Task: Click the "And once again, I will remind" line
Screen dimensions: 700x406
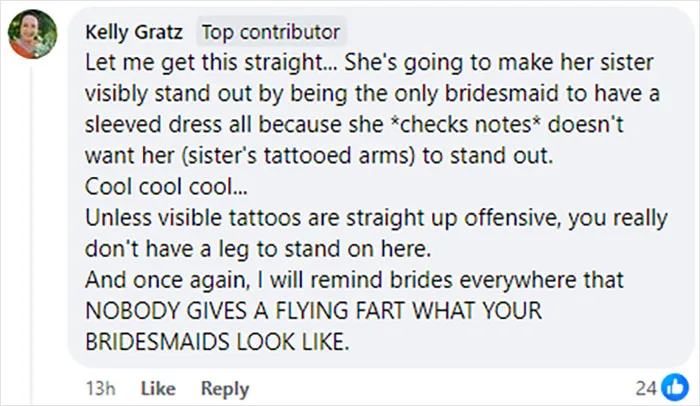Action: click(354, 280)
